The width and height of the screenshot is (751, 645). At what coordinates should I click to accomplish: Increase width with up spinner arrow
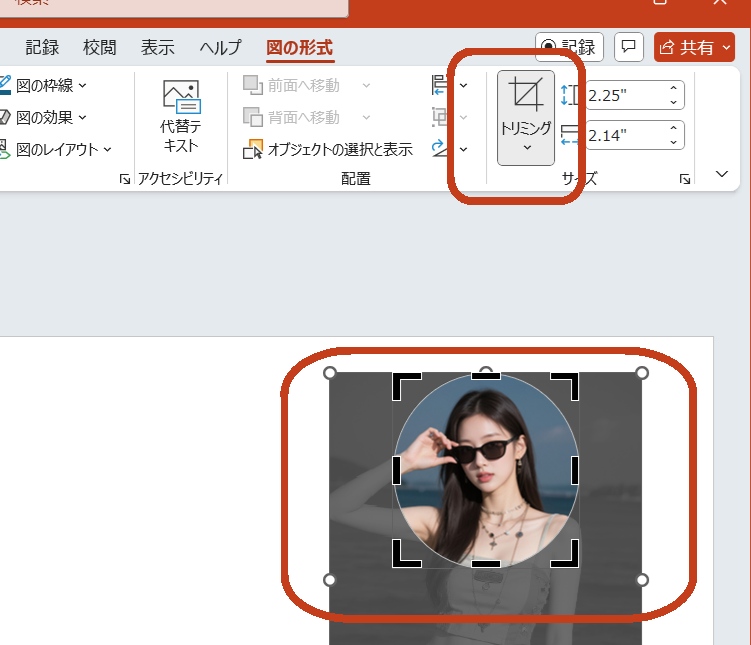[673, 128]
